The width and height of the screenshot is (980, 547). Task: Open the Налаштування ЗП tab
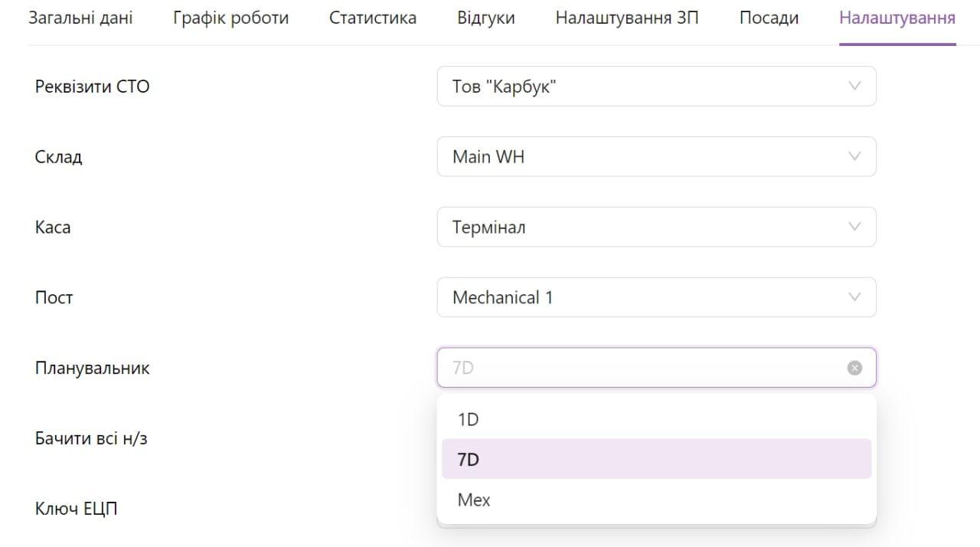(x=627, y=18)
